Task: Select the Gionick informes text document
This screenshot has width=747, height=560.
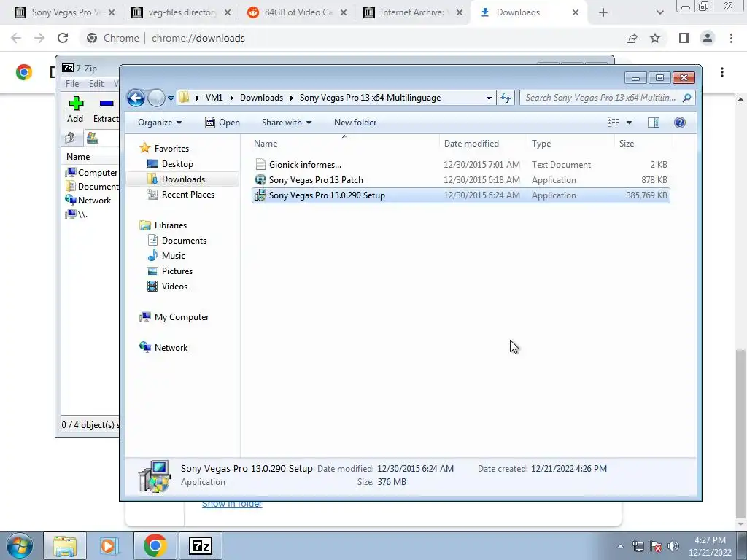Action: click(x=460, y=165)
